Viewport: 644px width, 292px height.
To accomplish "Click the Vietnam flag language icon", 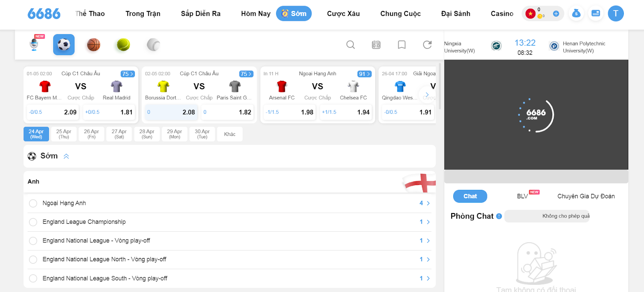I will coord(530,14).
